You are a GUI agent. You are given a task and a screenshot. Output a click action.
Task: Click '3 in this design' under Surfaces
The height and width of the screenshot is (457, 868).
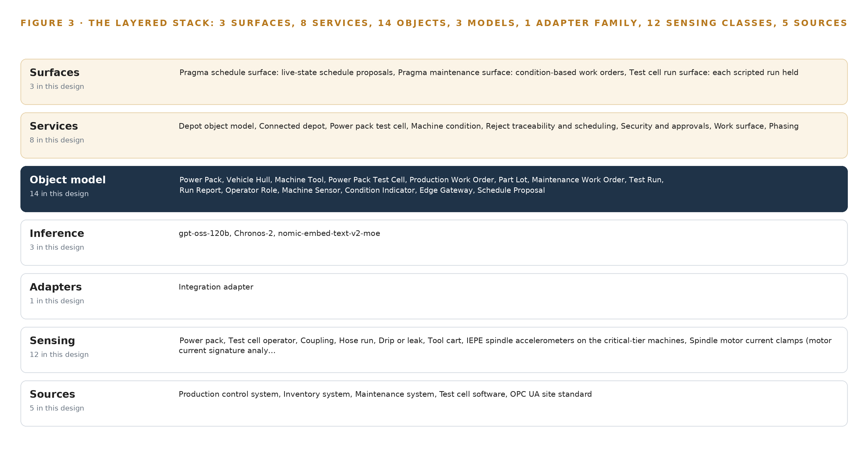[x=57, y=87]
